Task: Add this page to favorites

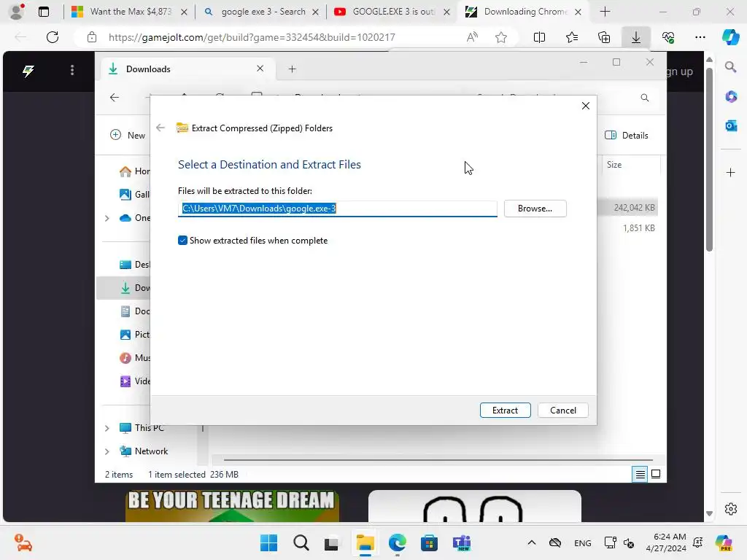Action: (x=500, y=37)
